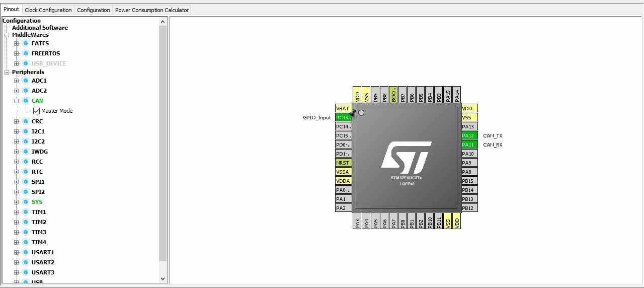
Task: Click the SYS peripheral icon
Action: (25, 202)
